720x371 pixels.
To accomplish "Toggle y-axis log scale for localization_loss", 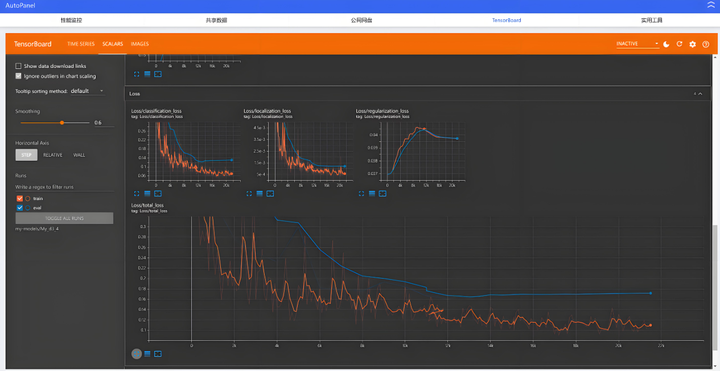I will click(260, 194).
